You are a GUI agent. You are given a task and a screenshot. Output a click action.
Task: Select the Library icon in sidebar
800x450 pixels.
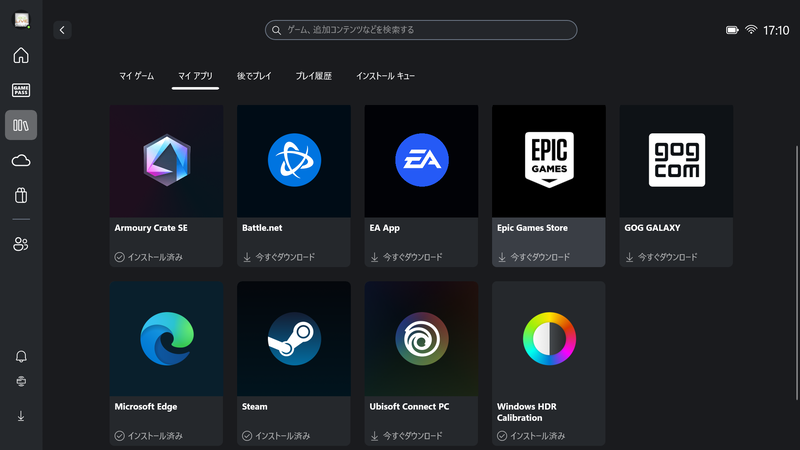21,125
